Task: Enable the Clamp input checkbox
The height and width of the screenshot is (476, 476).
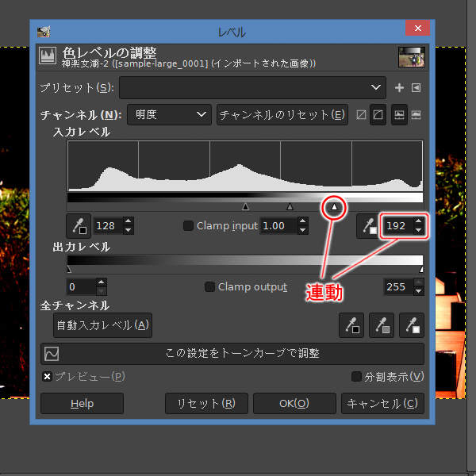Action: (188, 225)
